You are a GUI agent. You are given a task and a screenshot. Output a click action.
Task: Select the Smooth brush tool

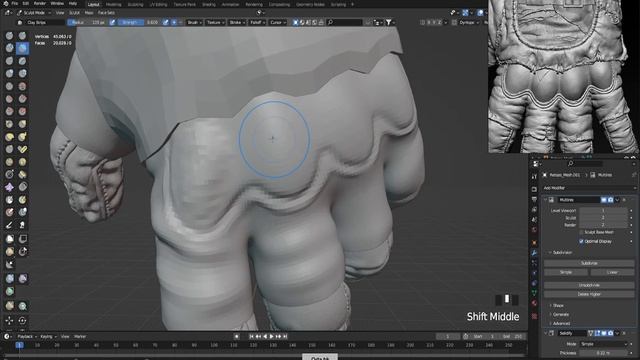[x=22, y=86]
